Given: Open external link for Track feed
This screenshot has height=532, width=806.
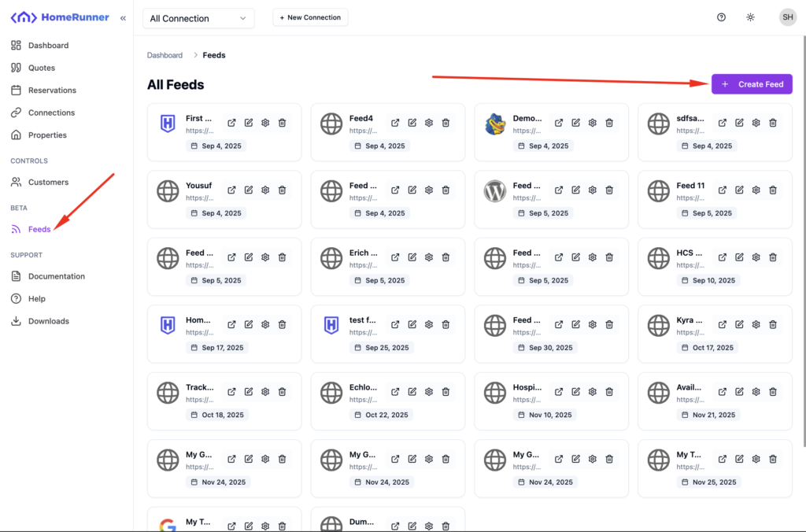Looking at the screenshot, I should pos(231,392).
